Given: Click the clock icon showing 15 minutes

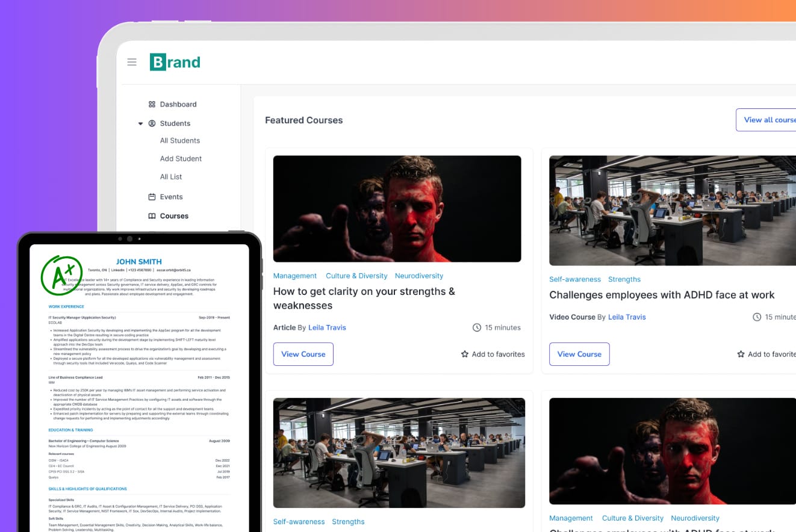Looking at the screenshot, I should point(477,327).
